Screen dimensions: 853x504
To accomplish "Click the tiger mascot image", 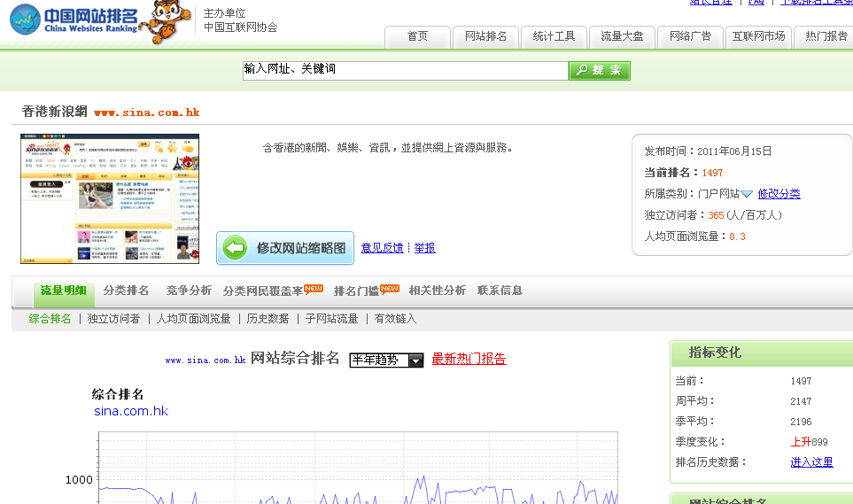I will pyautogui.click(x=166, y=20).
